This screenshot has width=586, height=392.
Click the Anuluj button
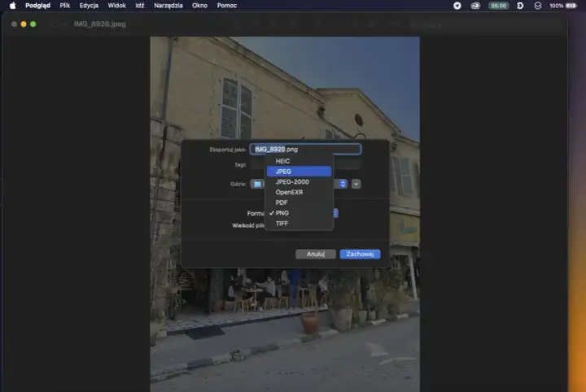316,254
